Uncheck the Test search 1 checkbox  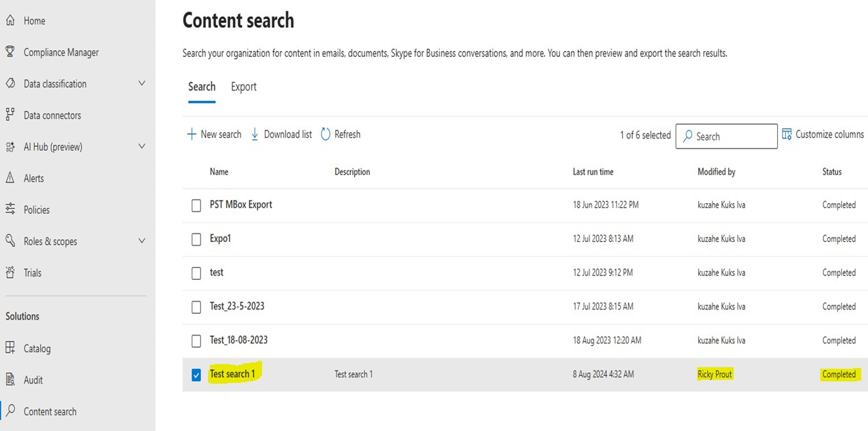196,375
